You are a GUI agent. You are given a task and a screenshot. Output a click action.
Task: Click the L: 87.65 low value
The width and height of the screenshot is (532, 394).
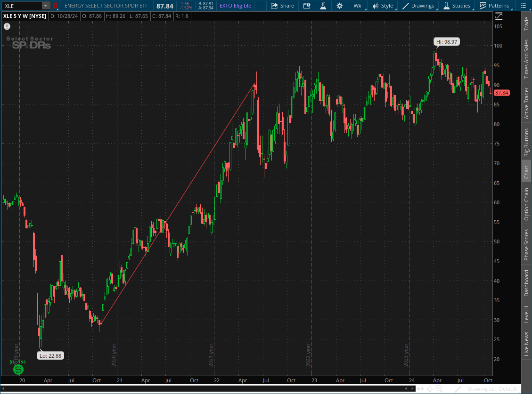click(139, 16)
